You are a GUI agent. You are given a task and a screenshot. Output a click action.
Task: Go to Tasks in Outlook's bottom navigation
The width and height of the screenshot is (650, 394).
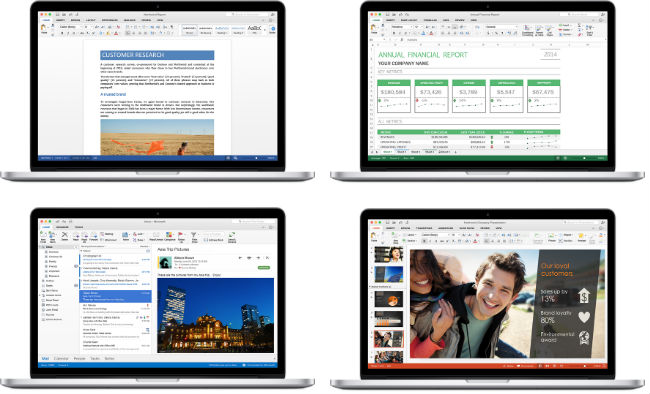point(95,358)
